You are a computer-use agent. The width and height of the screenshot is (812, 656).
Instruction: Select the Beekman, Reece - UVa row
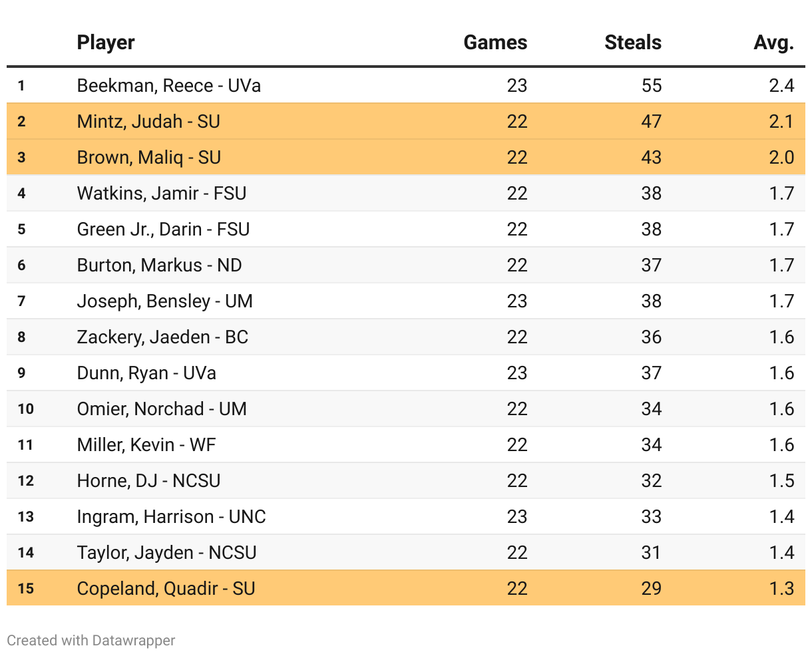click(x=169, y=86)
